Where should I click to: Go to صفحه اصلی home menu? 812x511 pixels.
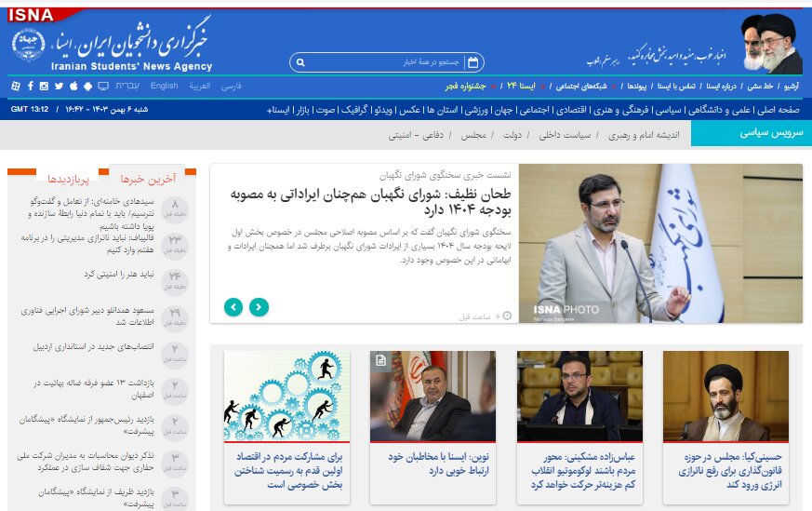[779, 110]
